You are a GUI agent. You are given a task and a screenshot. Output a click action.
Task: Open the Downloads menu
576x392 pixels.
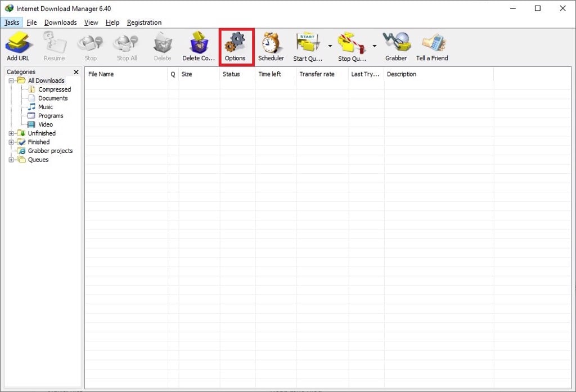[x=61, y=22]
